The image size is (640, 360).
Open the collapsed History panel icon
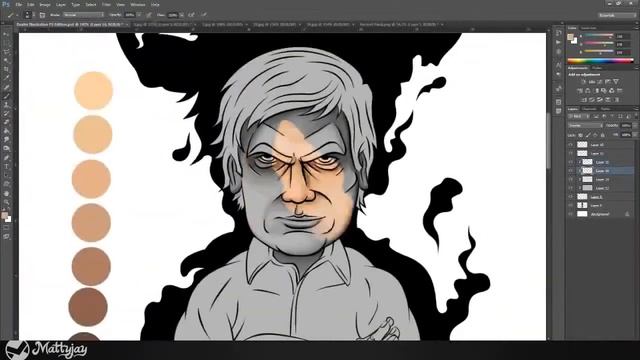point(559,33)
